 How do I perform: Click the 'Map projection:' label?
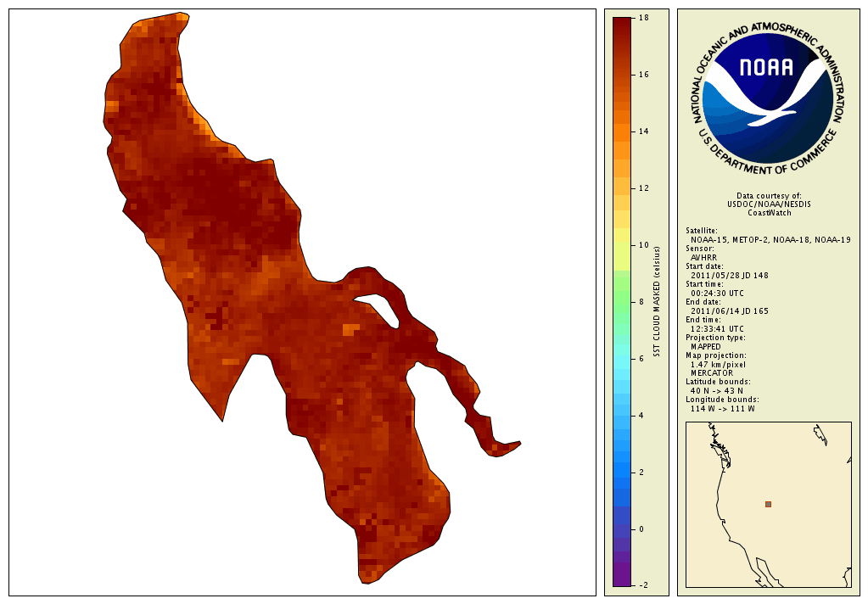click(716, 355)
